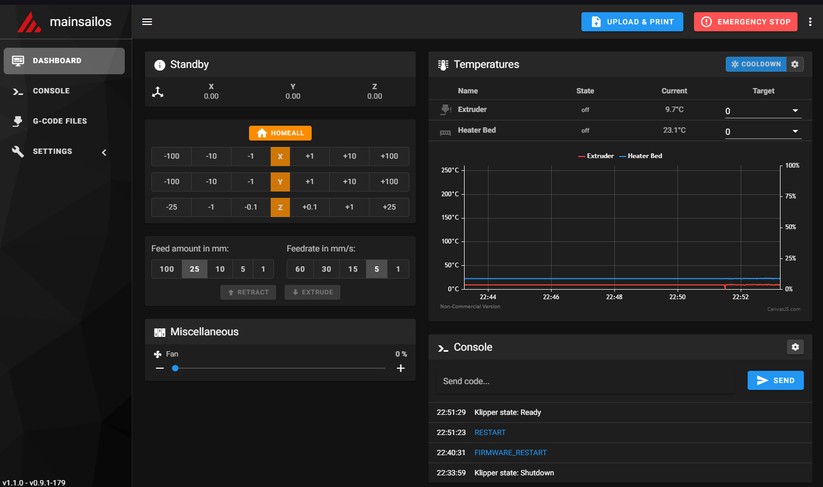Home the X axis

280,156
